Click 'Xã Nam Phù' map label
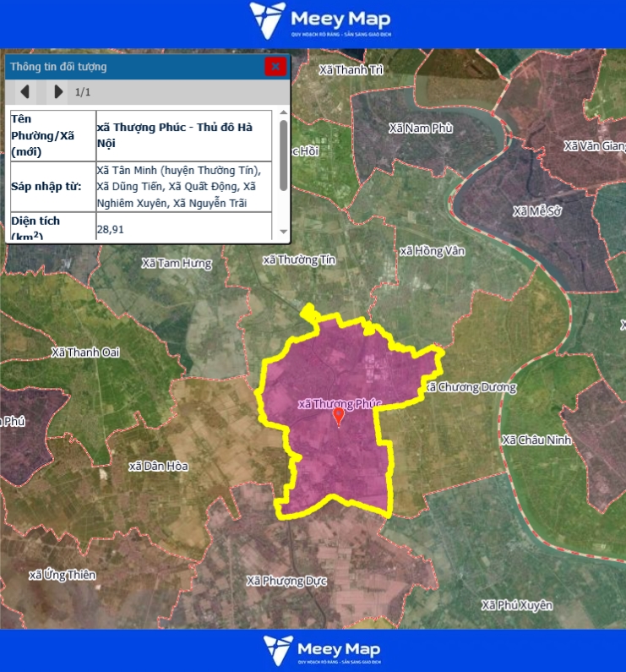This screenshot has height=672, width=626. point(421,128)
